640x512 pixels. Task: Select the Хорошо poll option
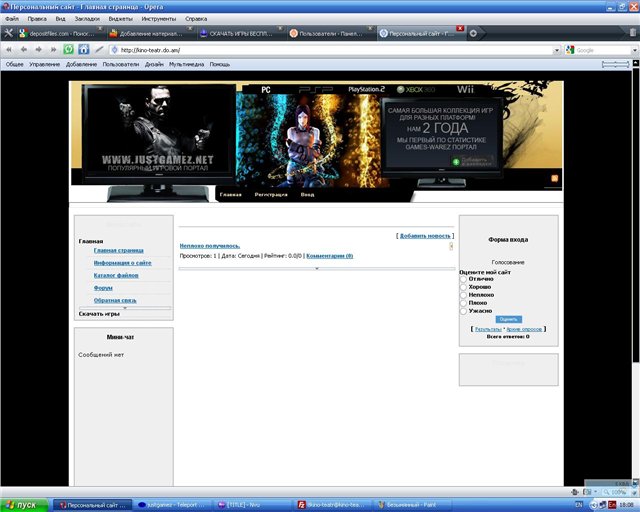tap(463, 287)
